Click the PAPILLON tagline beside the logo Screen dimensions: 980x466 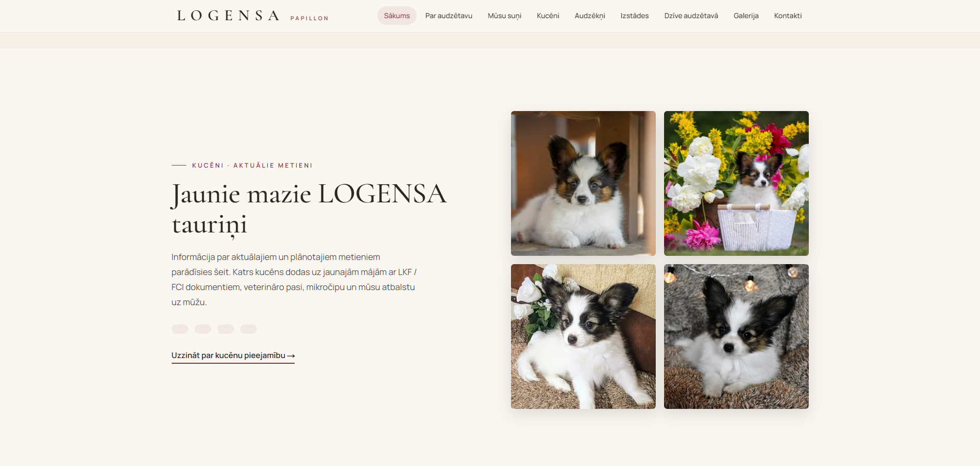(x=309, y=18)
